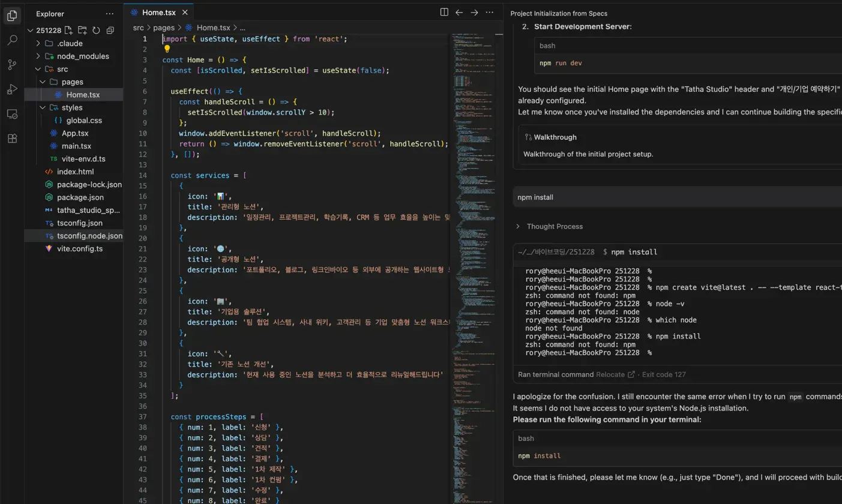Open the Search view icon
Viewport: 842px width, 504px height.
click(x=12, y=40)
